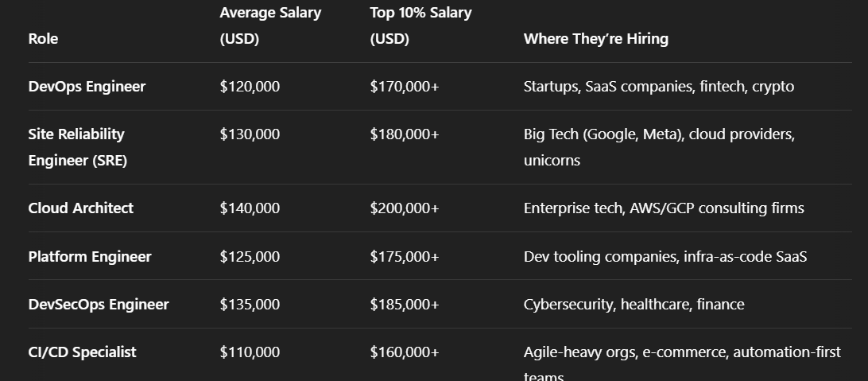Click the Cloud Architect role name

(x=81, y=208)
